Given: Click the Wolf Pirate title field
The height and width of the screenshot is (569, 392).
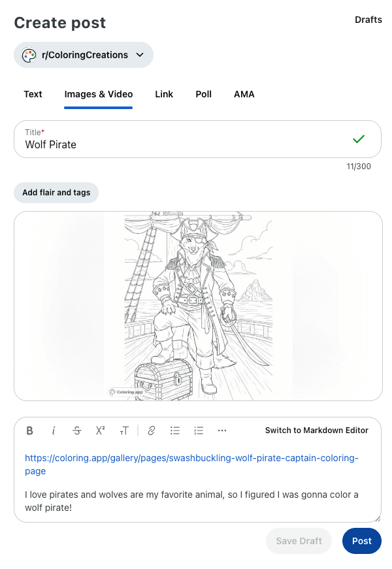Looking at the screenshot, I should click(183, 144).
